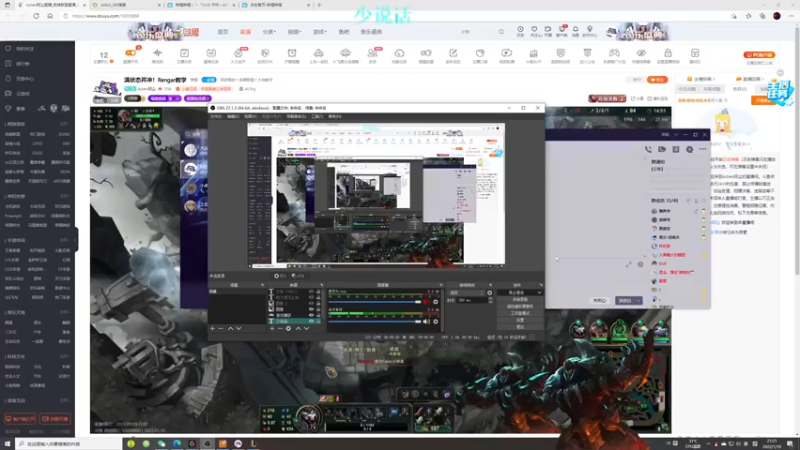This screenshot has height=450, width=800.
Task: Open send button dropdown arrow in chat window
Action: (638, 301)
